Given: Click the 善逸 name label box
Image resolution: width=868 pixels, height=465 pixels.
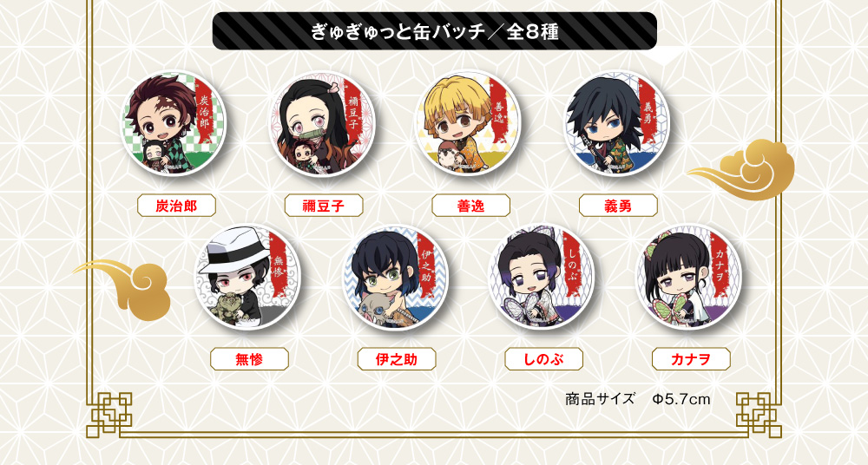Looking at the screenshot, I should pyautogui.click(x=471, y=206).
